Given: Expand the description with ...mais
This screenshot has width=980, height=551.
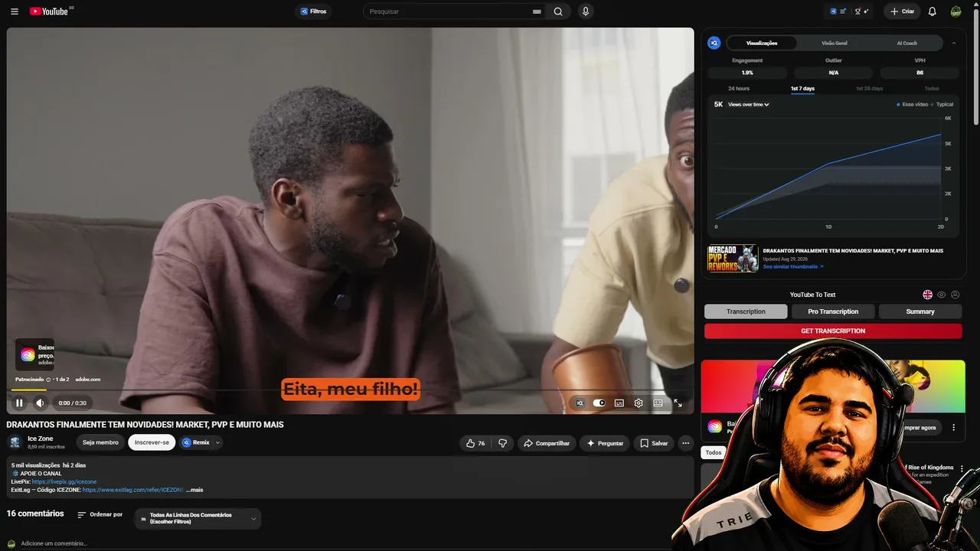Looking at the screenshot, I should tap(194, 490).
